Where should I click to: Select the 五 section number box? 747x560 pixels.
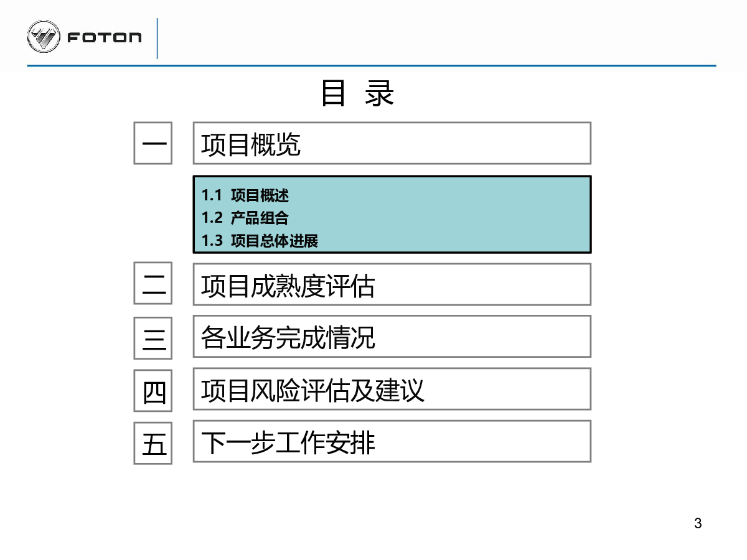tap(153, 442)
